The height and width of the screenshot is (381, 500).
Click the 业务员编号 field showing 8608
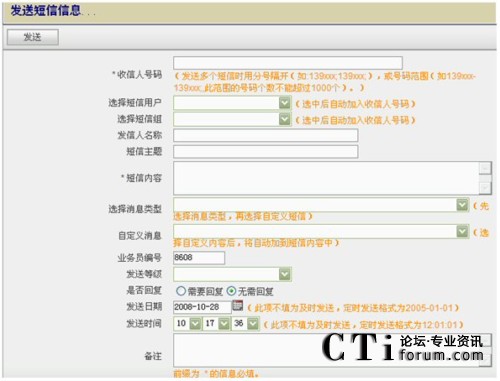click(x=199, y=257)
